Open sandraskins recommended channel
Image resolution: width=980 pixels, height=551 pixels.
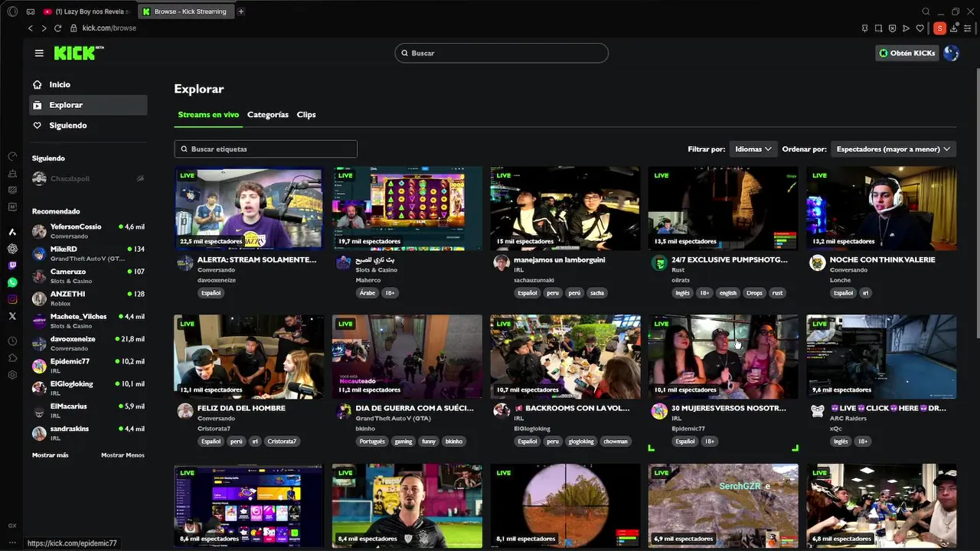click(88, 432)
